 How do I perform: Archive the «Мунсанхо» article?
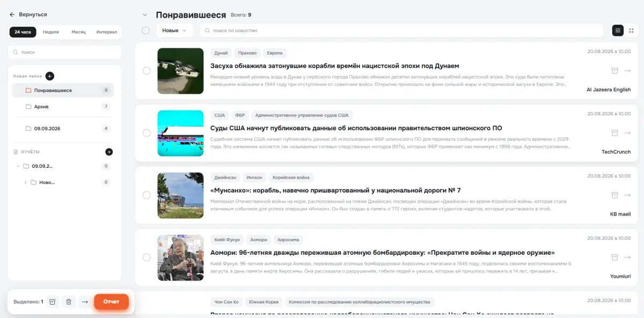[614, 195]
